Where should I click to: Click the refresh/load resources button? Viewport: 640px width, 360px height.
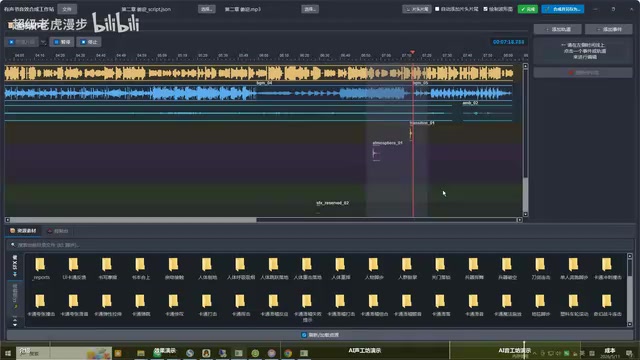coord(320,335)
